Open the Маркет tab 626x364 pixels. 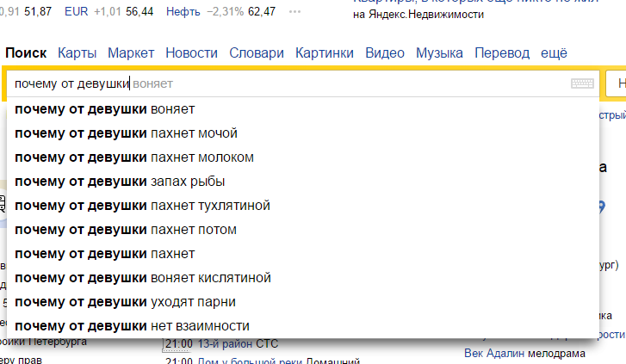click(131, 53)
